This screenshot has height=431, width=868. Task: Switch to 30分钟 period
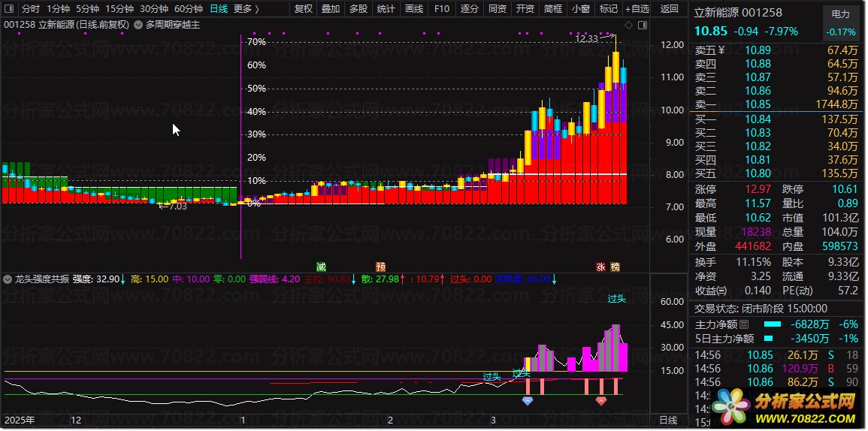154,9
